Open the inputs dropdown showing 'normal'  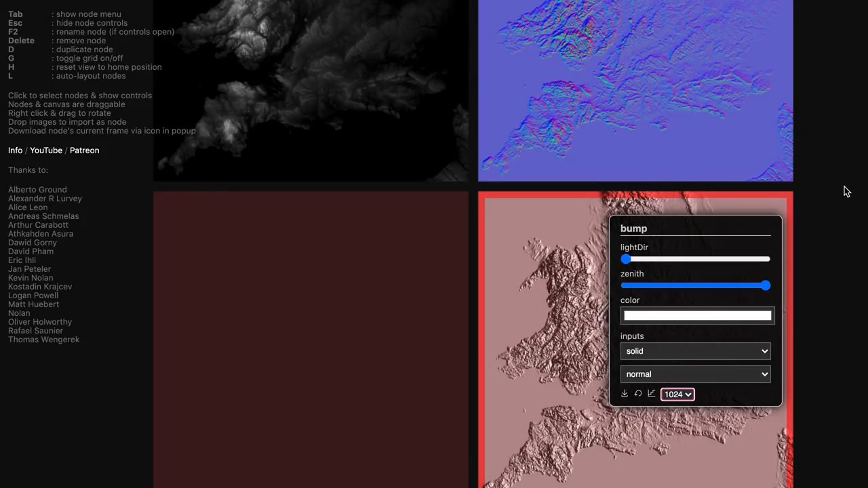(695, 373)
